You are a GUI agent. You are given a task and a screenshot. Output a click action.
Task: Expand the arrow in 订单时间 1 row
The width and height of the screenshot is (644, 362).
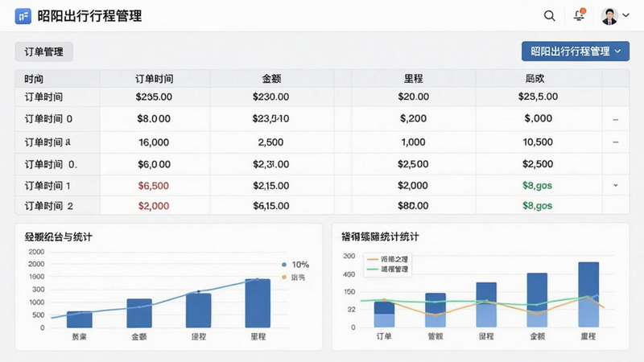click(615, 186)
